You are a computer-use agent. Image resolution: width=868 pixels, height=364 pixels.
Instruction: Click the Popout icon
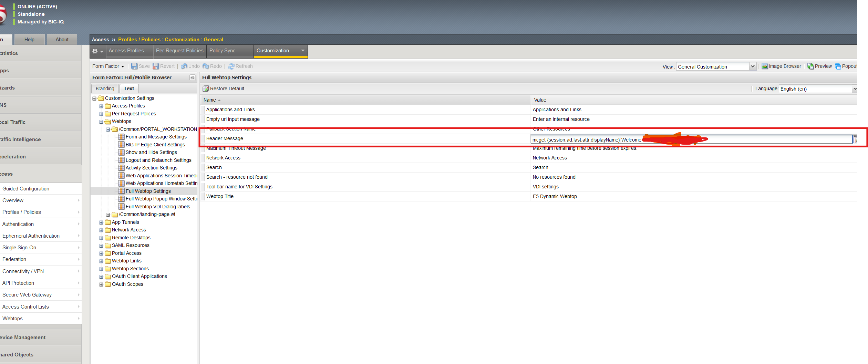tap(838, 66)
